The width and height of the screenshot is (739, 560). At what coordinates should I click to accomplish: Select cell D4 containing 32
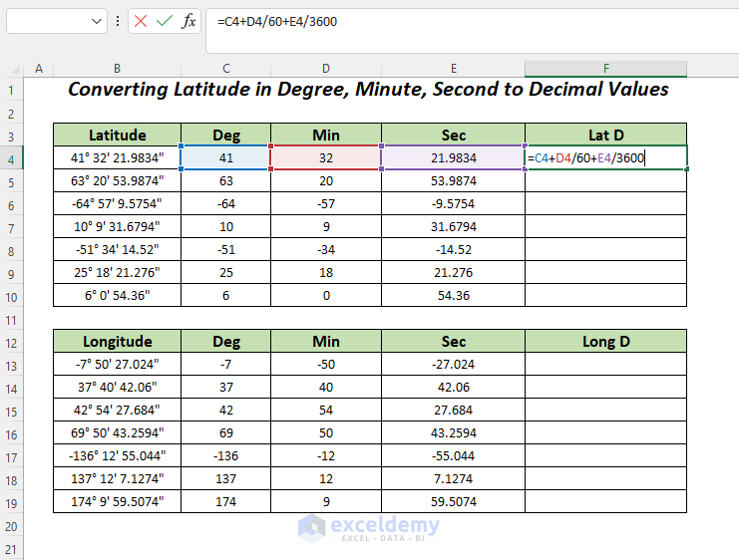(325, 157)
